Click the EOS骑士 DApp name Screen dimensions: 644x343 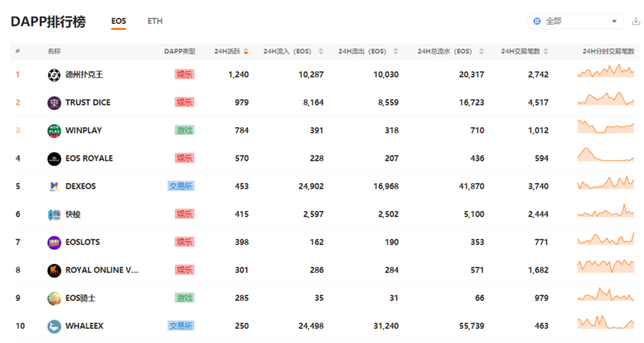click(80, 298)
